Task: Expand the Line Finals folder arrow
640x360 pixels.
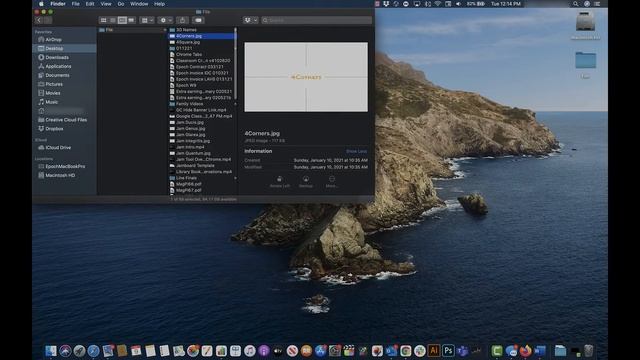Action: pos(236,178)
